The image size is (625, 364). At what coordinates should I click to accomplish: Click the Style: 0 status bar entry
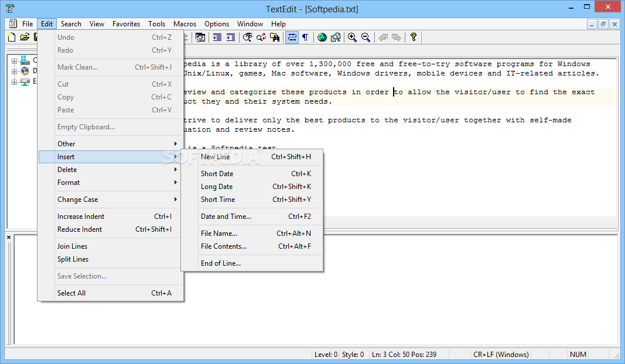[353, 355]
